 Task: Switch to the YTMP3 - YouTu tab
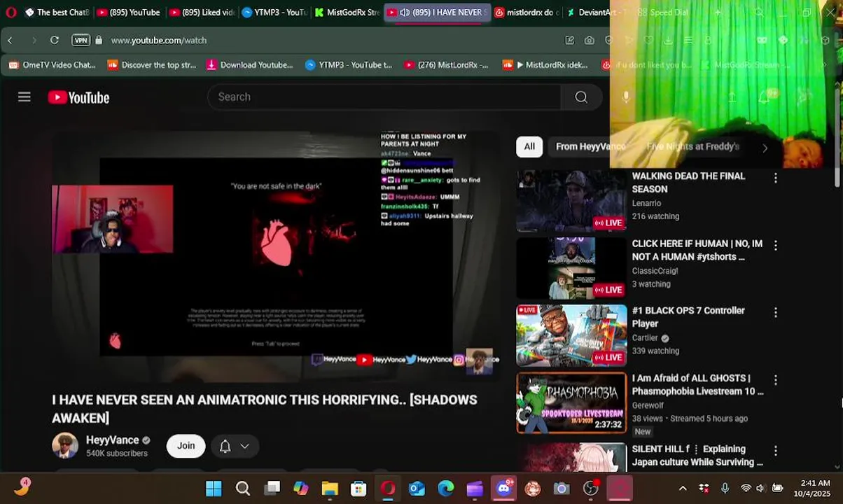tap(274, 12)
